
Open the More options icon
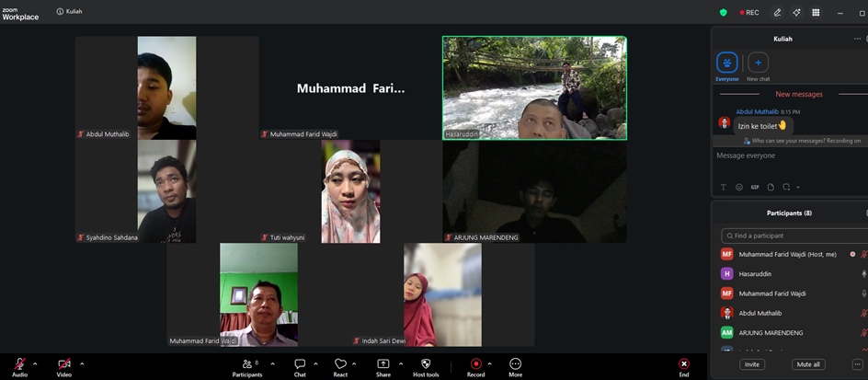coord(515,364)
